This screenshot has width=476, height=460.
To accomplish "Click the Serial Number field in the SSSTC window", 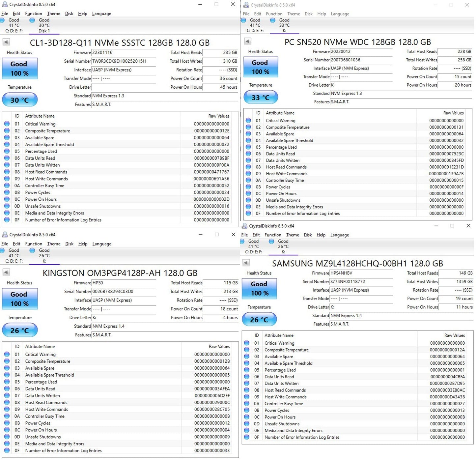I will coord(124,61).
